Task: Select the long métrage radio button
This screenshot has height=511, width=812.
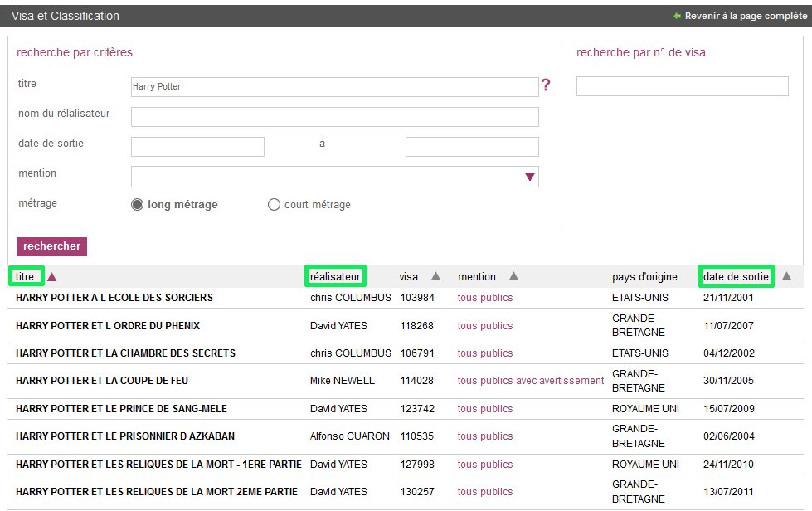Action: click(x=137, y=205)
